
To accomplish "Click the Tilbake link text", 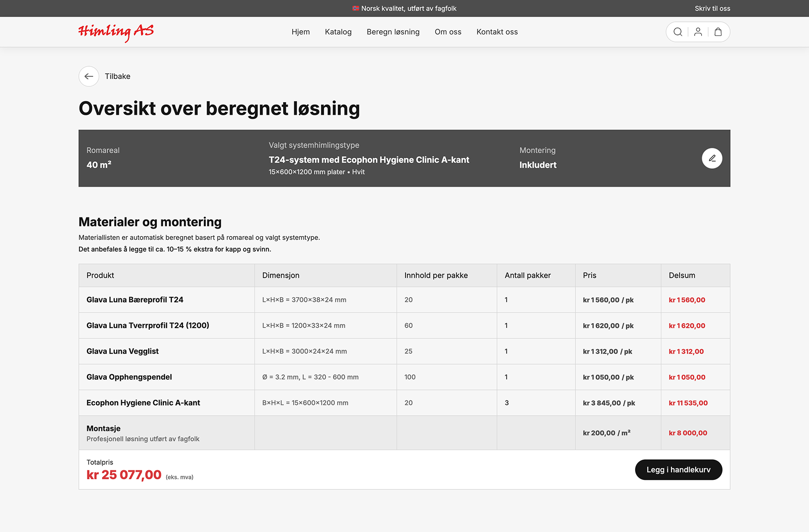I will (x=118, y=76).
